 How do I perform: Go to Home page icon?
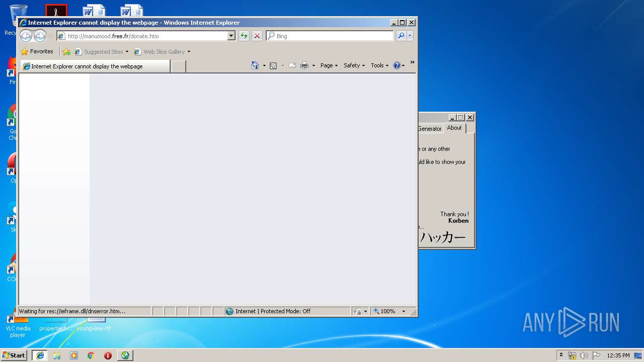coord(255,65)
